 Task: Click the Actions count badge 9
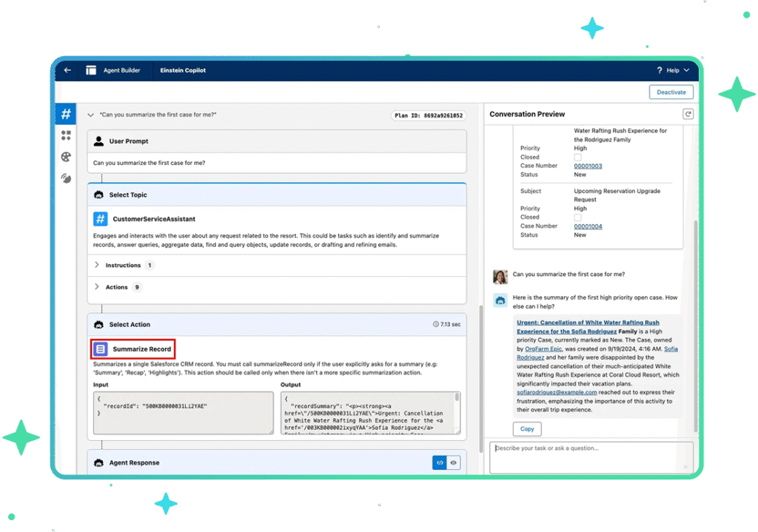[137, 287]
